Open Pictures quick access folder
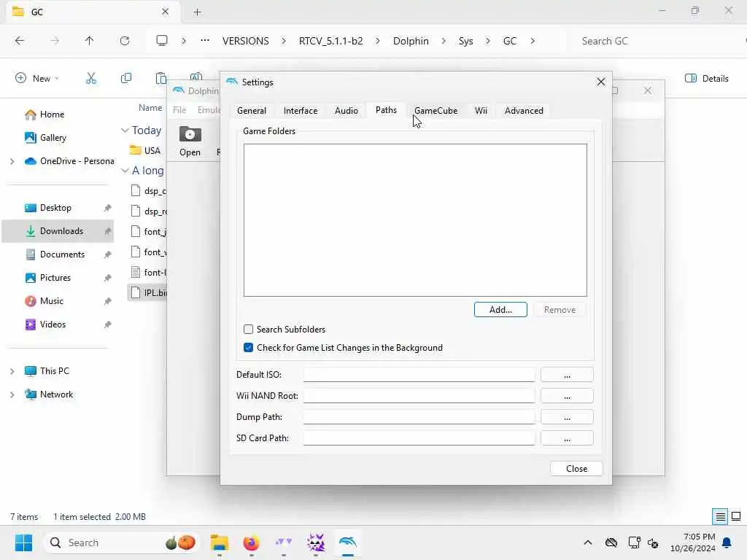The height and width of the screenshot is (560, 747). point(55,278)
